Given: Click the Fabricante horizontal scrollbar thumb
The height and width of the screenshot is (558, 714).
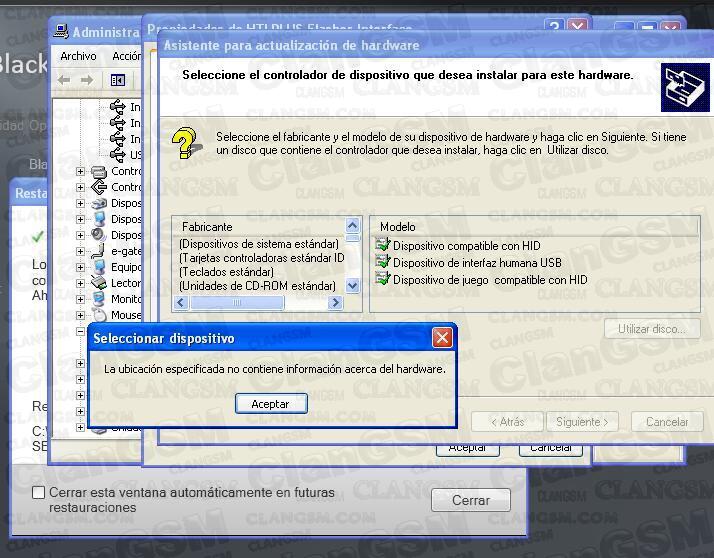Looking at the screenshot, I should click(237, 302).
